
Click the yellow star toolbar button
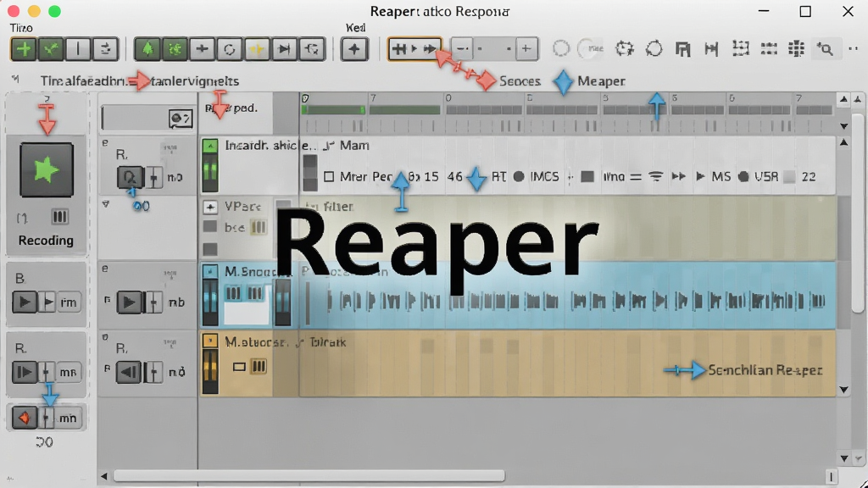256,49
